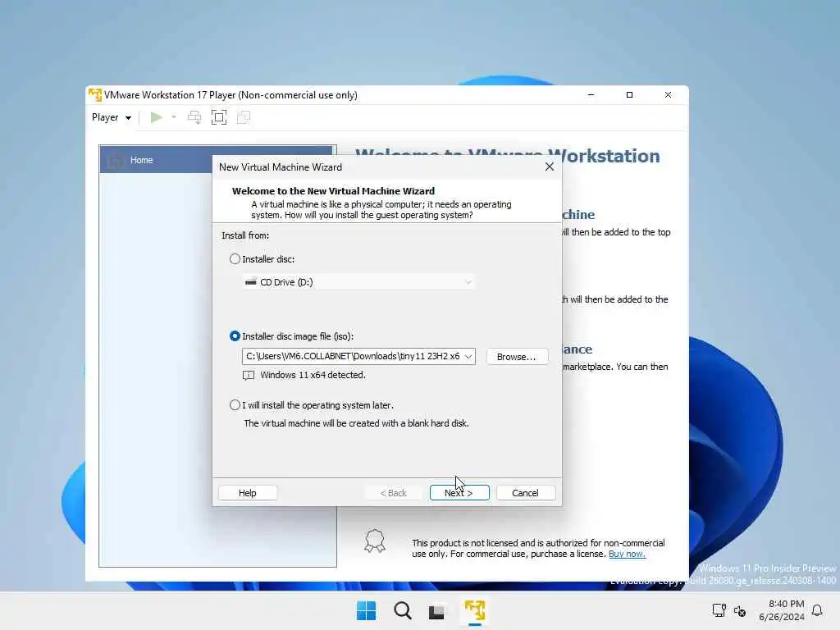Viewport: 840px width, 630px height.
Task: Click the Task View taskbar icon
Action: pyautogui.click(x=436, y=611)
